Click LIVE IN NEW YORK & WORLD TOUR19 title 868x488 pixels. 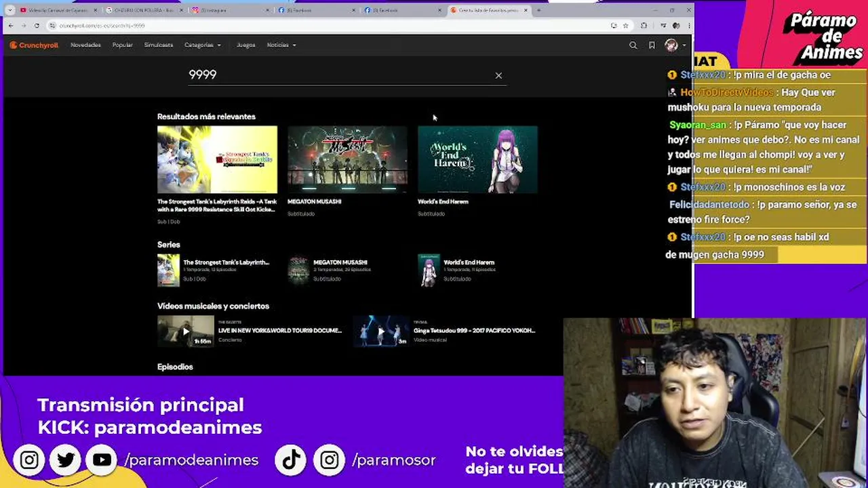point(280,331)
